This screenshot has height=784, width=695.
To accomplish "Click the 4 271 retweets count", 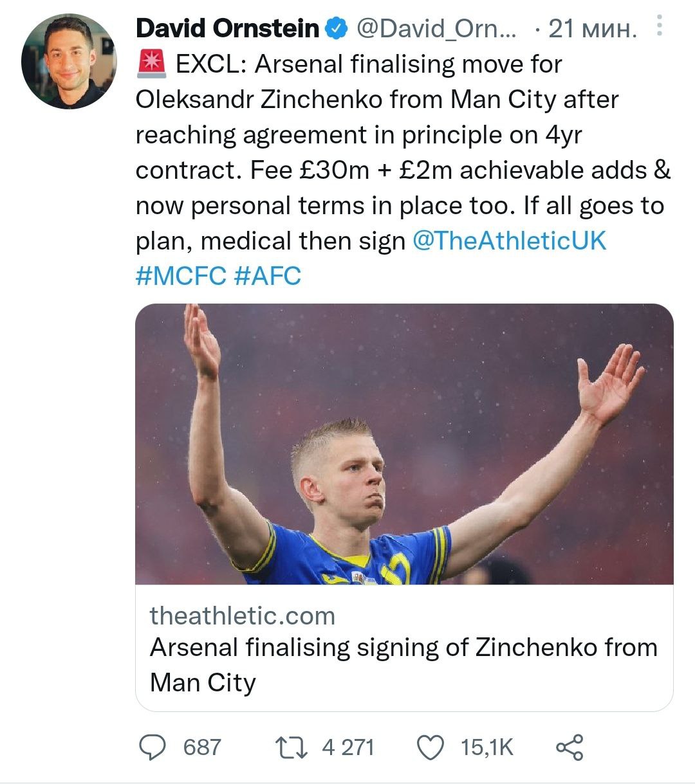I will pos(348,747).
